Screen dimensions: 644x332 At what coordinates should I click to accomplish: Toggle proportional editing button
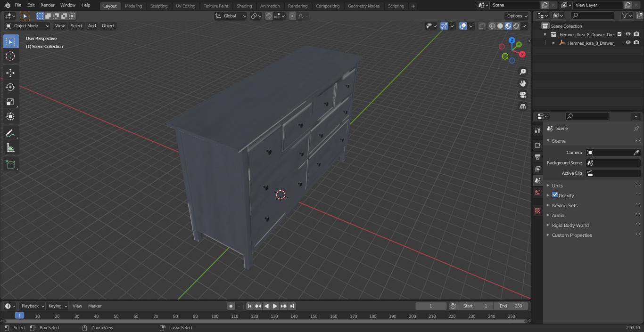(x=292, y=16)
